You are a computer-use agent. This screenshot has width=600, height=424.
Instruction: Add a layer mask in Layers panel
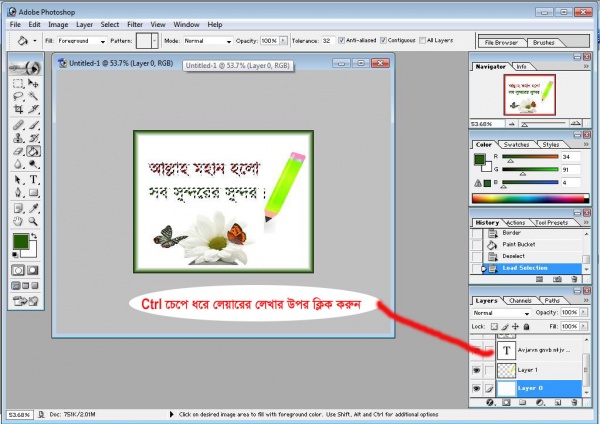point(506,403)
